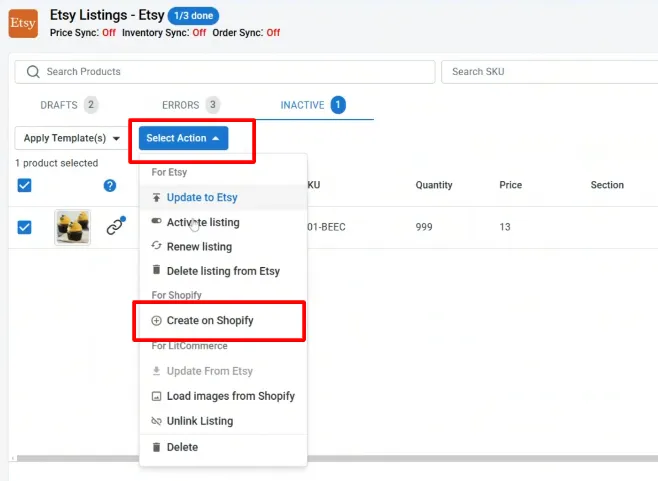Click the Price column header

pos(511,185)
